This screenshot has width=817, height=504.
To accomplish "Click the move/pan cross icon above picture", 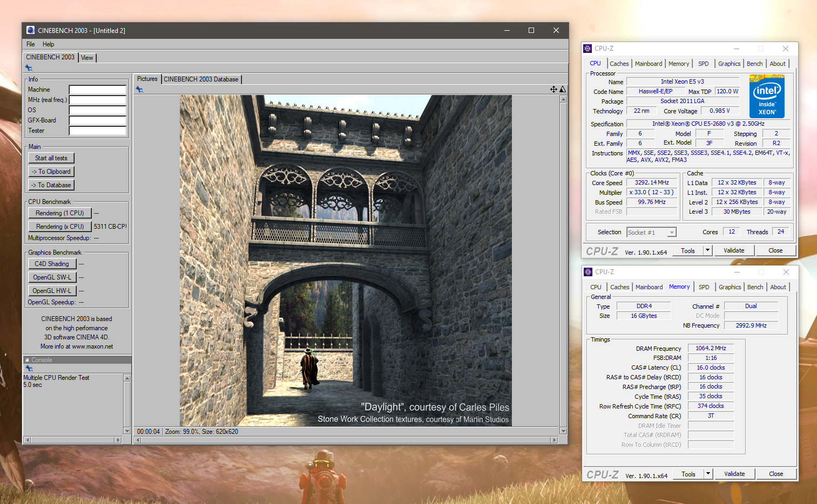I will point(553,89).
